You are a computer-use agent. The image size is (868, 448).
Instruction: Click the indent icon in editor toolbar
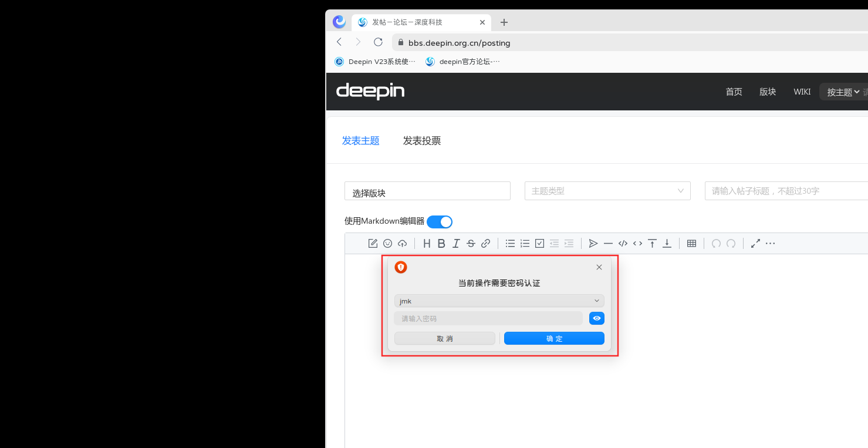(x=569, y=243)
